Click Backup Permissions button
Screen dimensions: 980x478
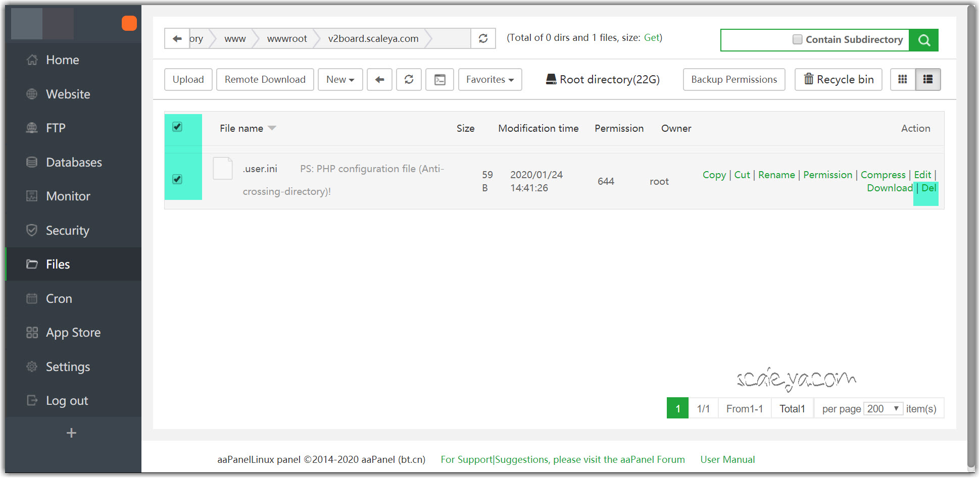pos(733,80)
